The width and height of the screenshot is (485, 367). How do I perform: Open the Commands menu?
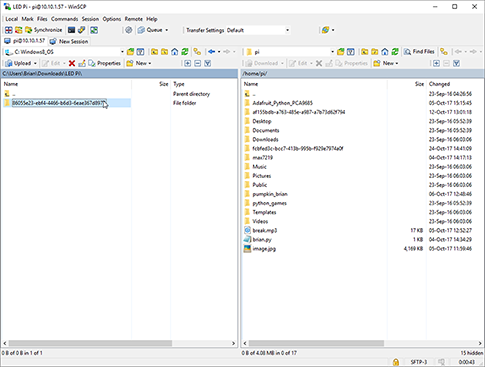(x=65, y=19)
